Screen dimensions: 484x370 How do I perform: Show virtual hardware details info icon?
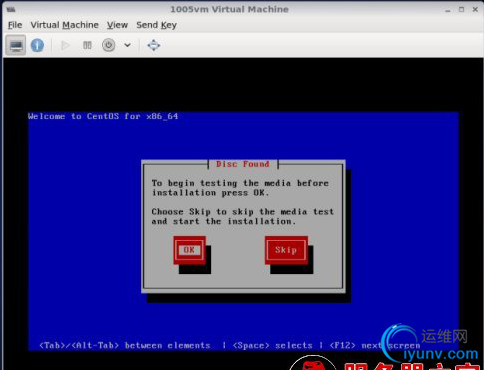point(37,45)
